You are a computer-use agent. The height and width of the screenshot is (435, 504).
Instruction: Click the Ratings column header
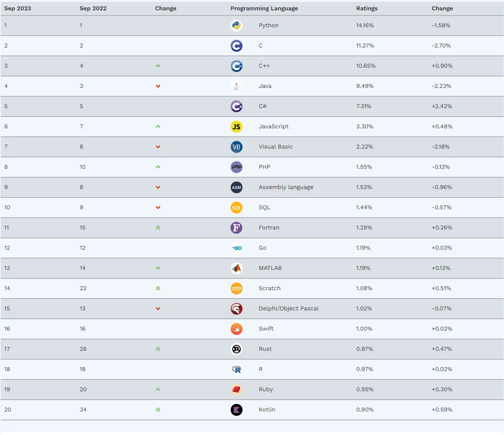[367, 8]
